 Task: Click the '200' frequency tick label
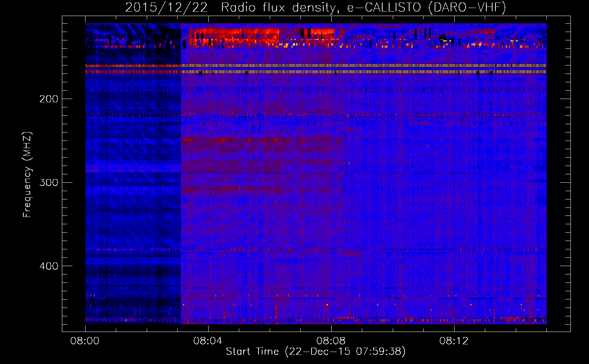49,99
